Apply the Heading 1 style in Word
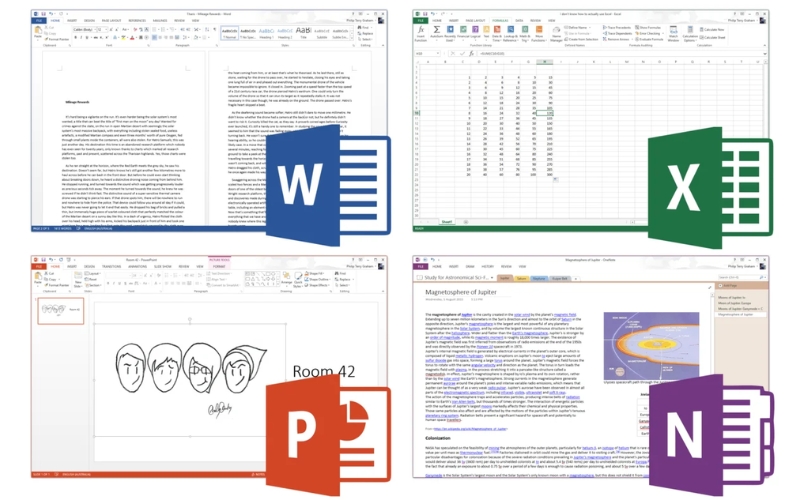Viewport: 800px width, 500px height. pyautogui.click(x=267, y=33)
